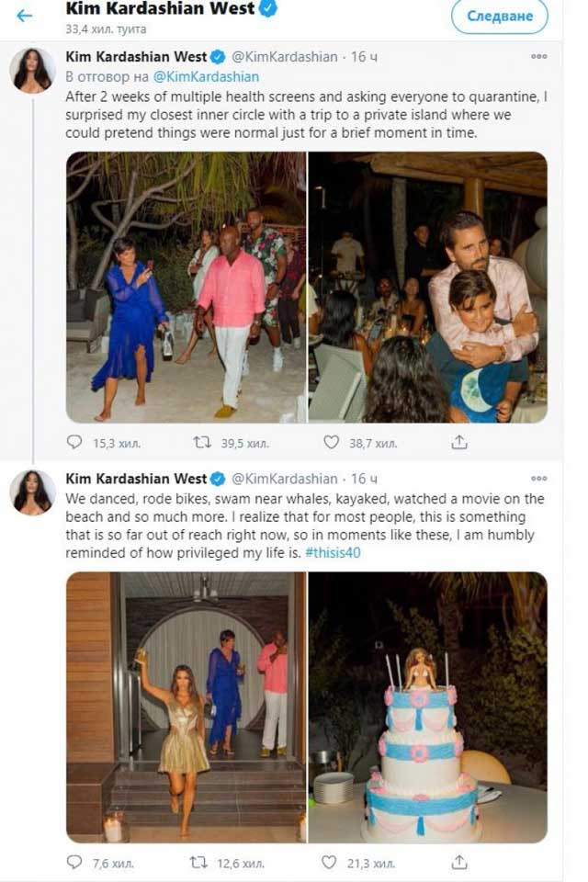The width and height of the screenshot is (588, 882).
Task: Open more options on second tweet
Action: [538, 479]
